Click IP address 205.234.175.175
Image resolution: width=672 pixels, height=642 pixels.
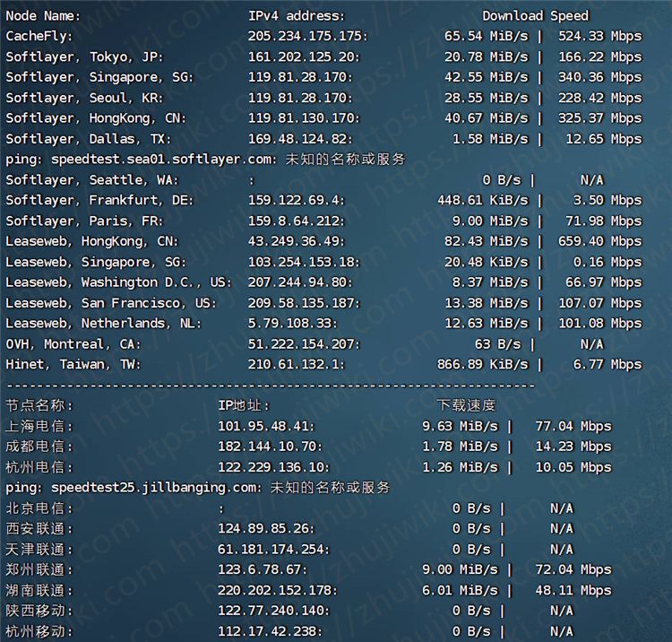point(307,36)
